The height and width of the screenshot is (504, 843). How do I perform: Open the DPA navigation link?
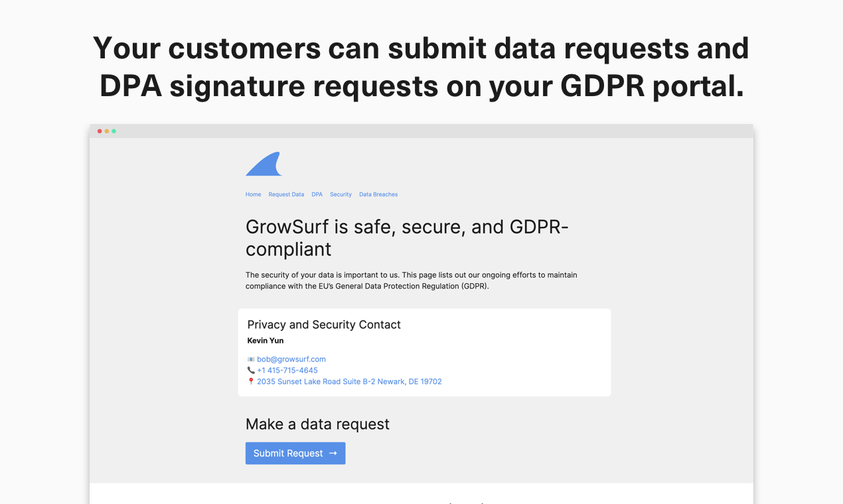[x=317, y=194]
